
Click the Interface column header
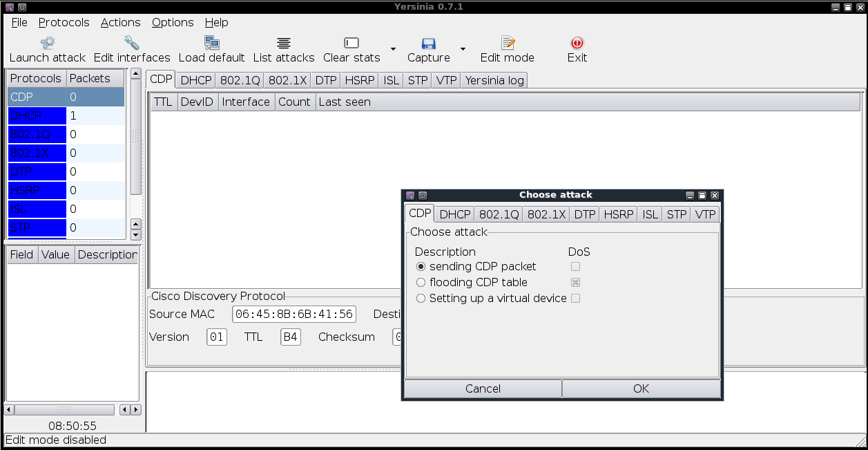coord(246,102)
